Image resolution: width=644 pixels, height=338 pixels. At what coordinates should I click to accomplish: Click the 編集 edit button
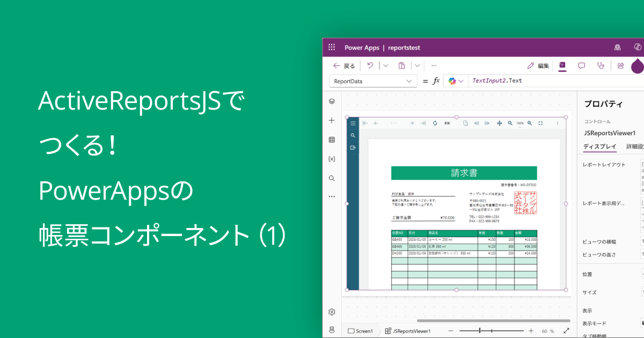539,65
